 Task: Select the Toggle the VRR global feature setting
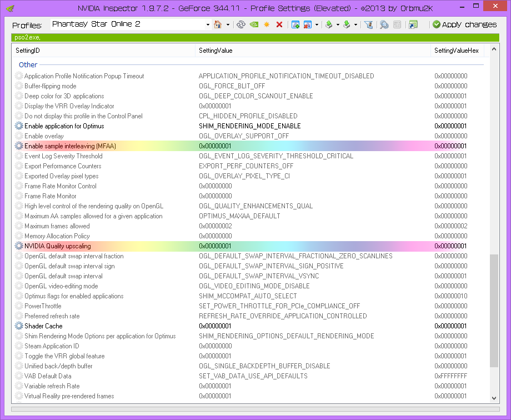(x=64, y=356)
